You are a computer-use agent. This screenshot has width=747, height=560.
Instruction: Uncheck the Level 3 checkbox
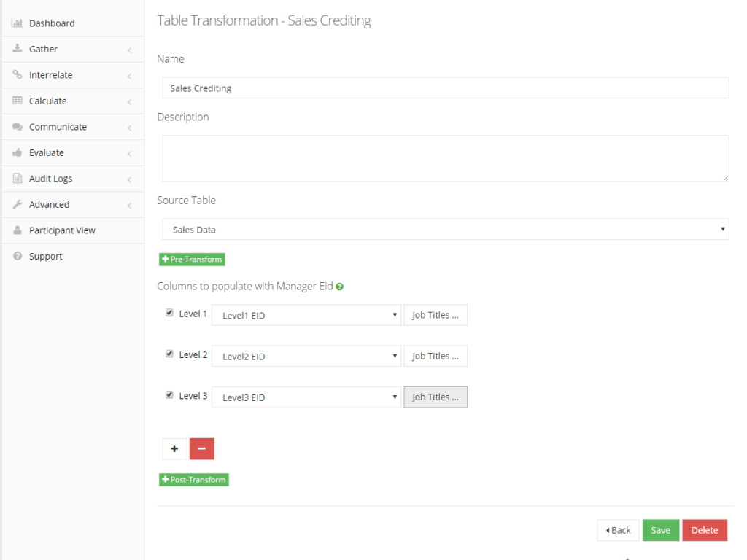[x=169, y=394]
